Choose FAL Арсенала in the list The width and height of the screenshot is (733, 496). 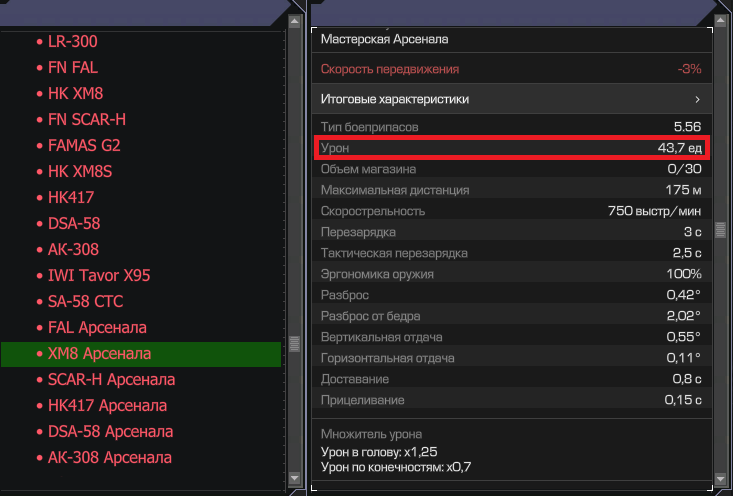[x=97, y=328]
